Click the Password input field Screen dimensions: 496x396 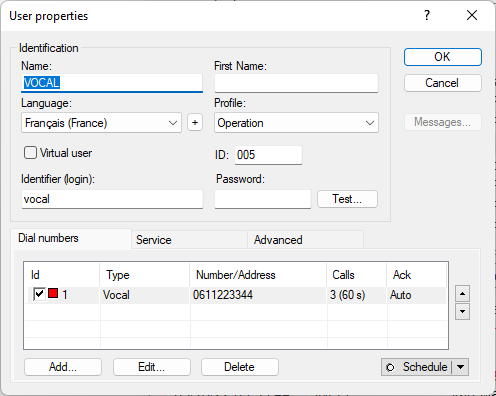pos(263,199)
